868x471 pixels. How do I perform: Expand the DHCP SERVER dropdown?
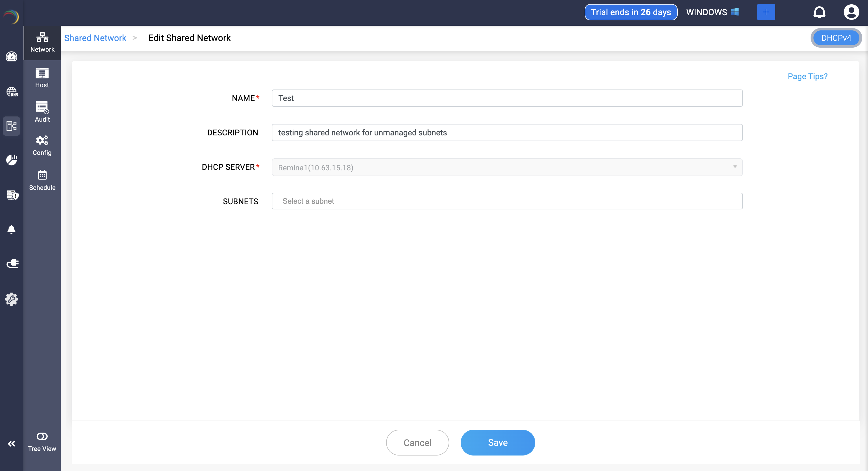[x=507, y=167]
